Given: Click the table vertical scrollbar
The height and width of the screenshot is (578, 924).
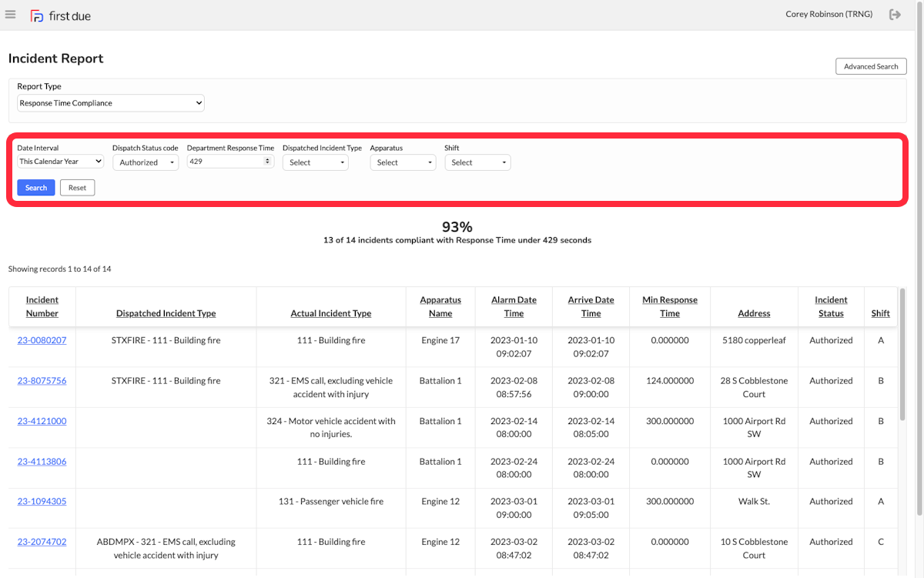Looking at the screenshot, I should coord(902,355).
